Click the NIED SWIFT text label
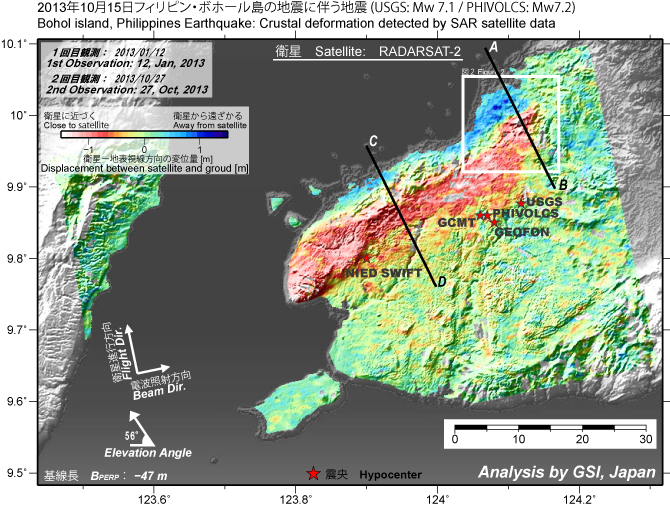Screen dimensions: 670x508 pyautogui.click(x=384, y=273)
